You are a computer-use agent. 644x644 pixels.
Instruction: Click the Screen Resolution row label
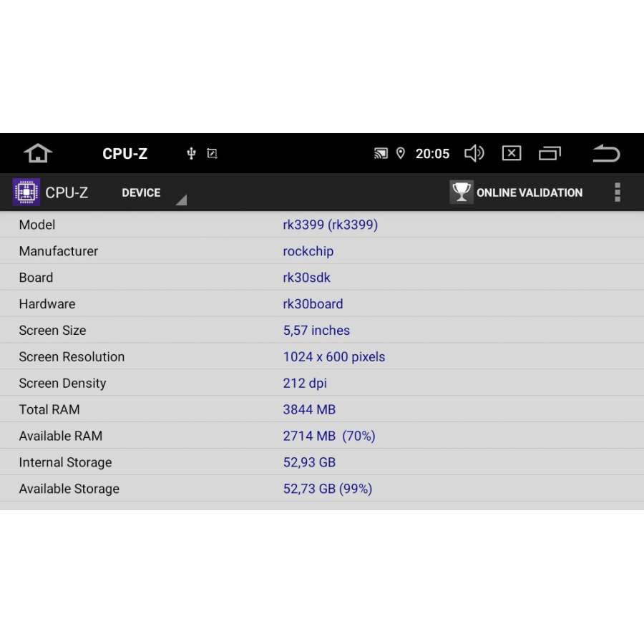[72, 357]
